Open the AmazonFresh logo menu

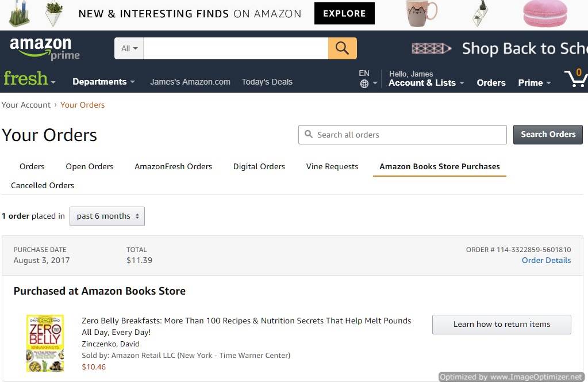click(30, 78)
